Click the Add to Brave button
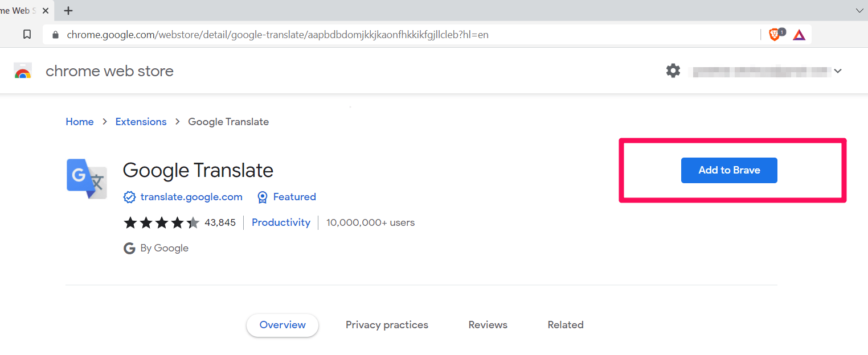The width and height of the screenshot is (868, 355). pyautogui.click(x=729, y=170)
